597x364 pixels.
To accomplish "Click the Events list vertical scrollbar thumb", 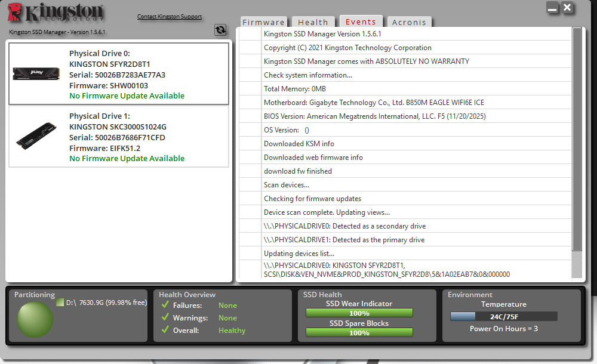I will point(577,139).
